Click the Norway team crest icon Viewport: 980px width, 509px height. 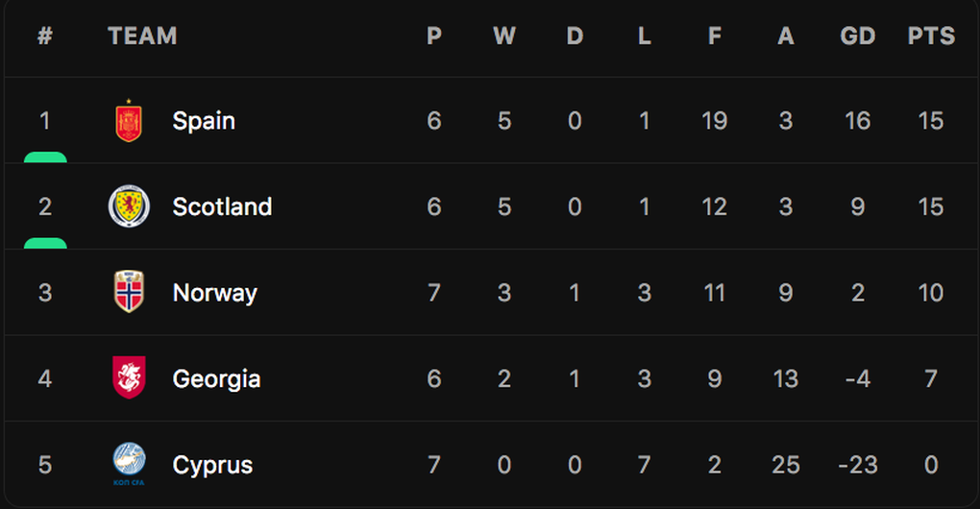tap(129, 292)
